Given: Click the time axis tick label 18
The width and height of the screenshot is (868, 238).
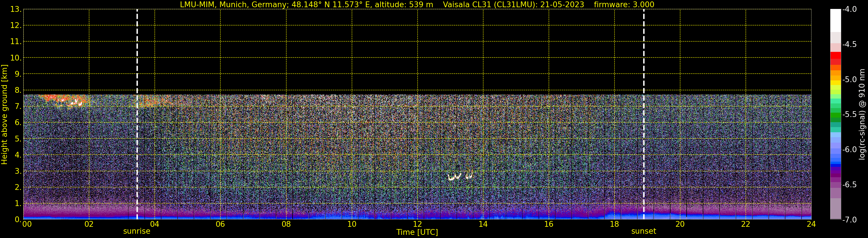Looking at the screenshot, I should (614, 224).
